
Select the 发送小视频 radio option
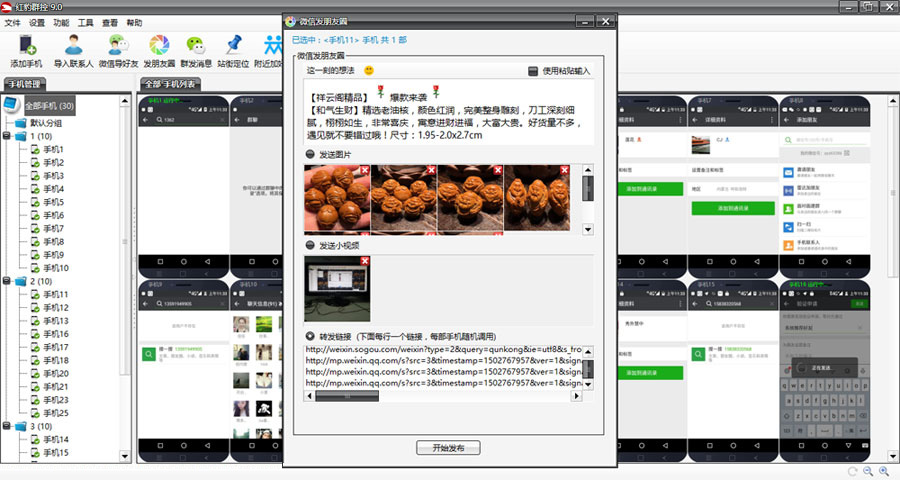[x=310, y=245]
